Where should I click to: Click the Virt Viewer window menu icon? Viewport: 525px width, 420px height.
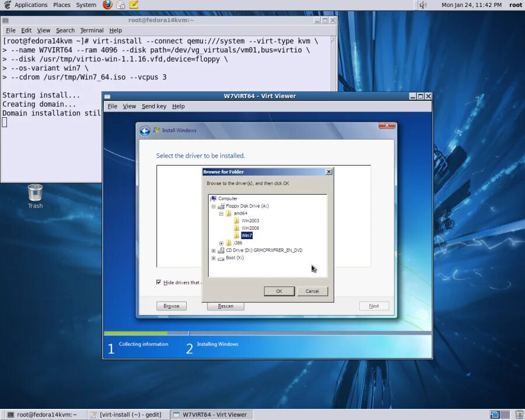coord(107,96)
